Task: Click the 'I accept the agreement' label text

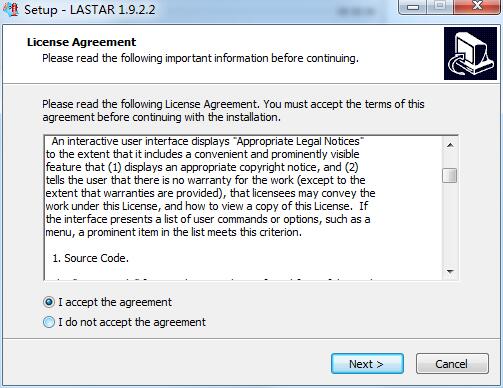Action: pos(115,302)
